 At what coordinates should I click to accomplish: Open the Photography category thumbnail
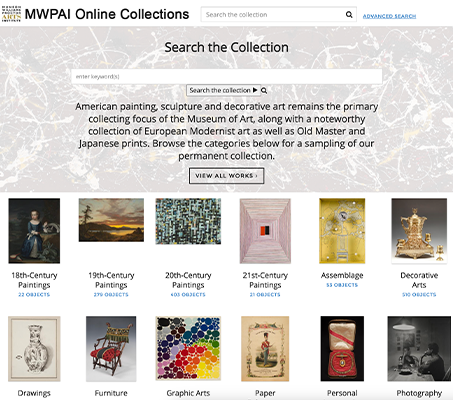pos(419,349)
